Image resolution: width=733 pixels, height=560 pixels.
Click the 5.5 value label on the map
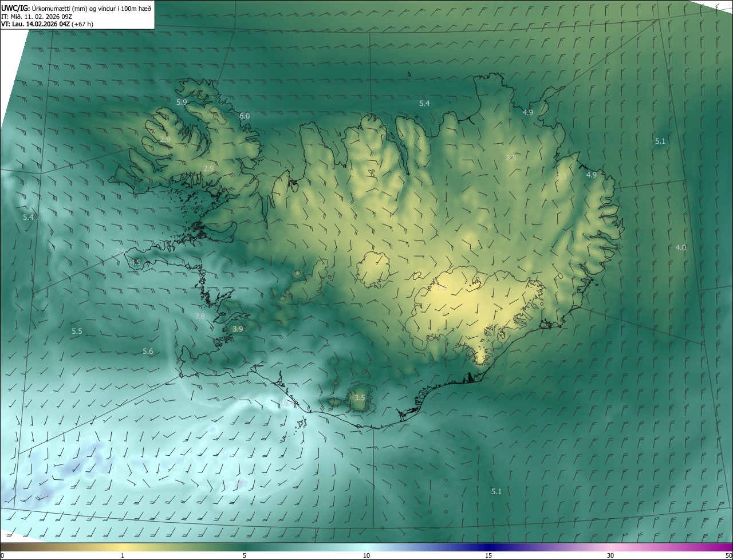click(77, 331)
